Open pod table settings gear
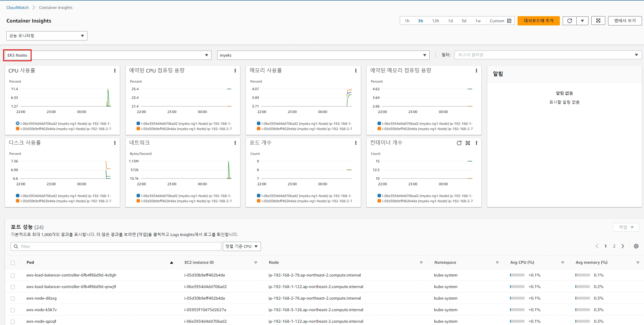The width and height of the screenshot is (644, 325). pos(636,246)
